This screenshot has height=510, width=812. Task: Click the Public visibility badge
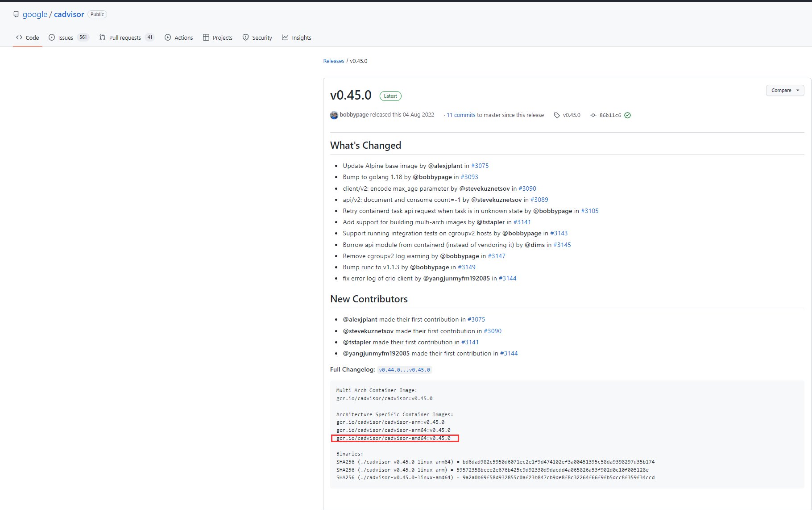(x=97, y=14)
